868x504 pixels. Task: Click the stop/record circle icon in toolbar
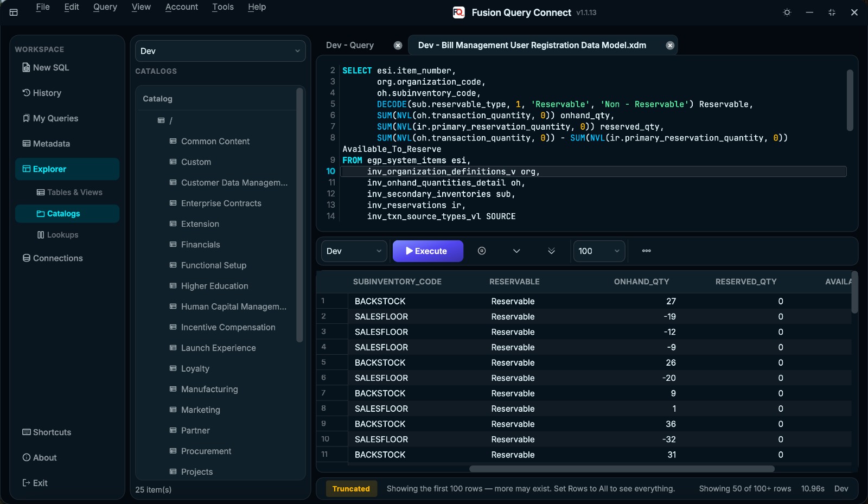tap(482, 251)
